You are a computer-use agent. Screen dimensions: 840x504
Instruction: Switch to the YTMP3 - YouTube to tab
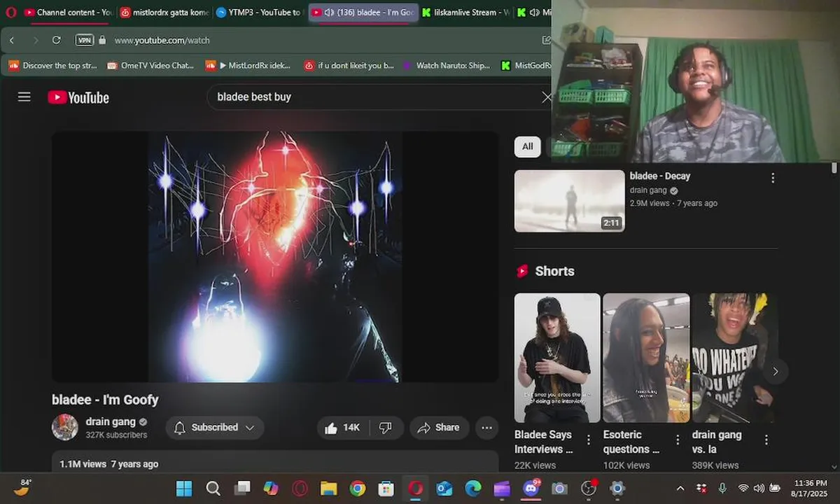coord(258,13)
